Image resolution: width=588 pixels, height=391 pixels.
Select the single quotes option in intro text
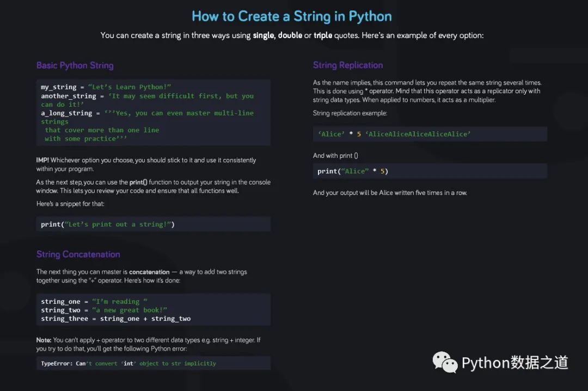(265, 35)
